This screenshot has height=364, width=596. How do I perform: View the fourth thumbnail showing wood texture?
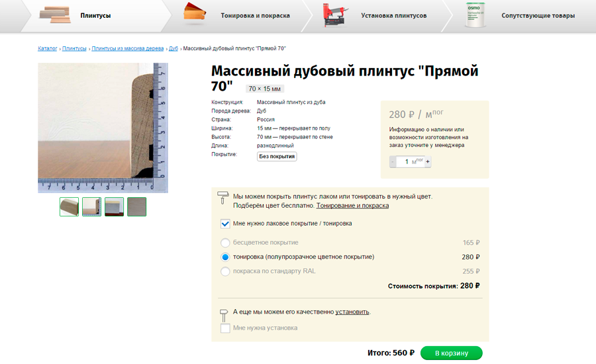[x=136, y=207]
